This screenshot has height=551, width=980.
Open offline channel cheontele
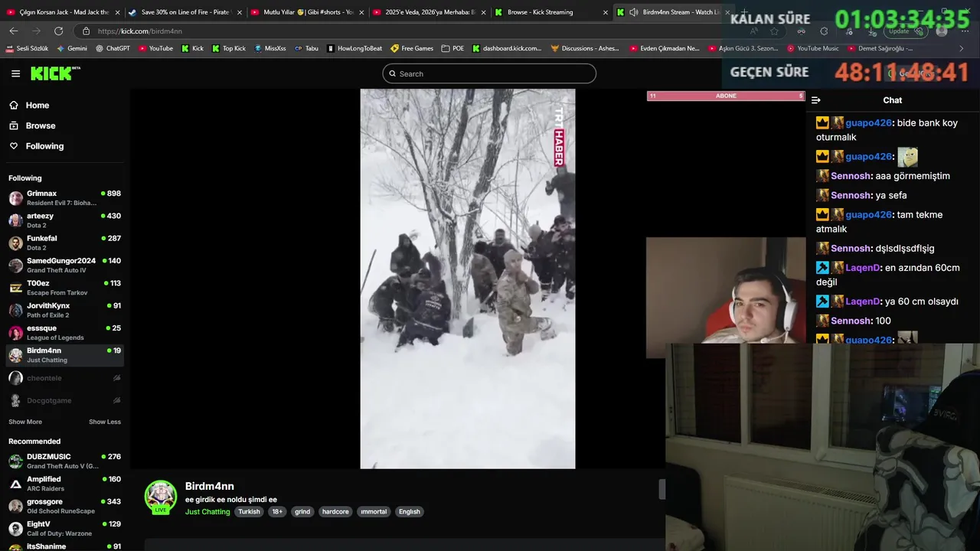click(64, 378)
